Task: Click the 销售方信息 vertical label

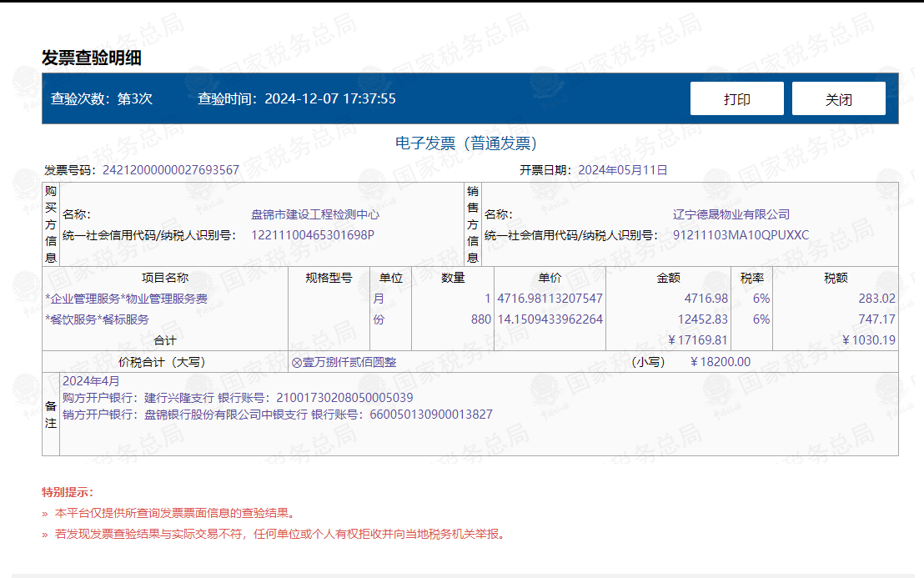Action: [x=473, y=224]
